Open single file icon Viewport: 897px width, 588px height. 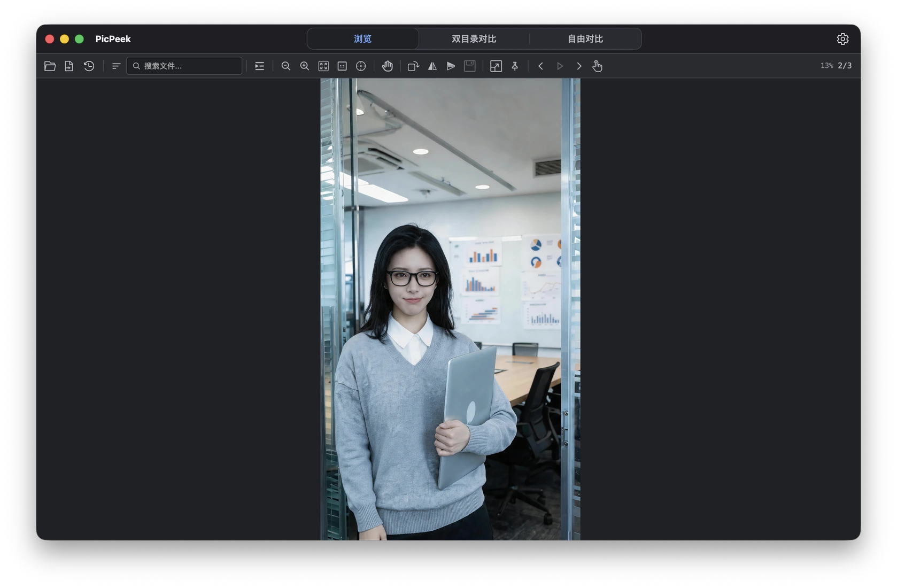pos(69,66)
